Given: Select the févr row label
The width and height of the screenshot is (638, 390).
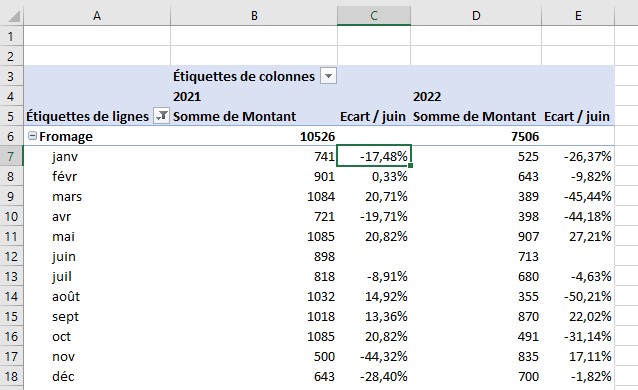Looking at the screenshot, I should click(97, 176).
